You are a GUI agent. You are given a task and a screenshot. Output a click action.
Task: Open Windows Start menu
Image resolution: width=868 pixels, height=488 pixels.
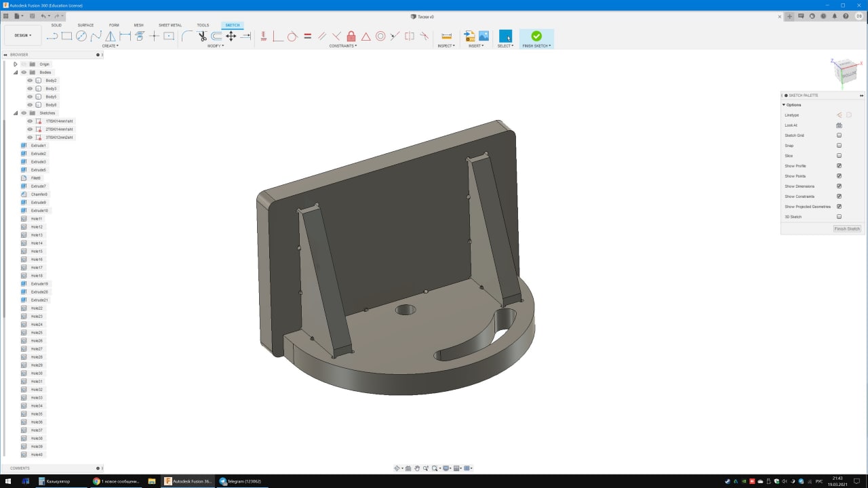[x=7, y=481]
